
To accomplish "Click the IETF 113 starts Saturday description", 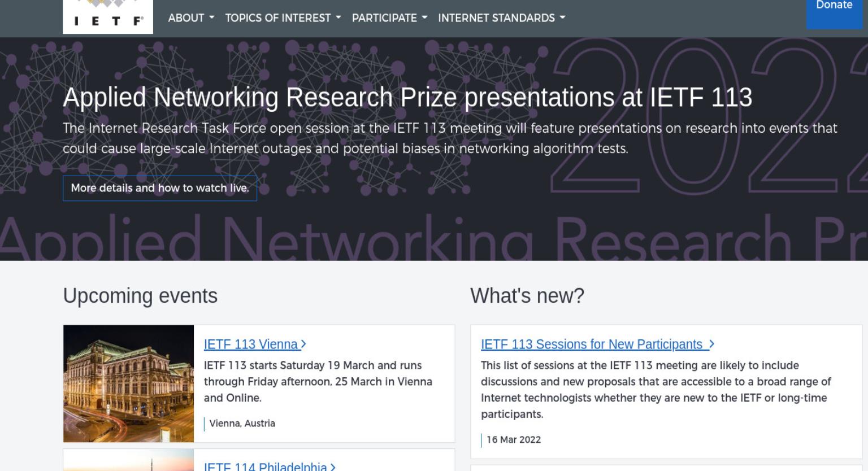I will pos(318,381).
